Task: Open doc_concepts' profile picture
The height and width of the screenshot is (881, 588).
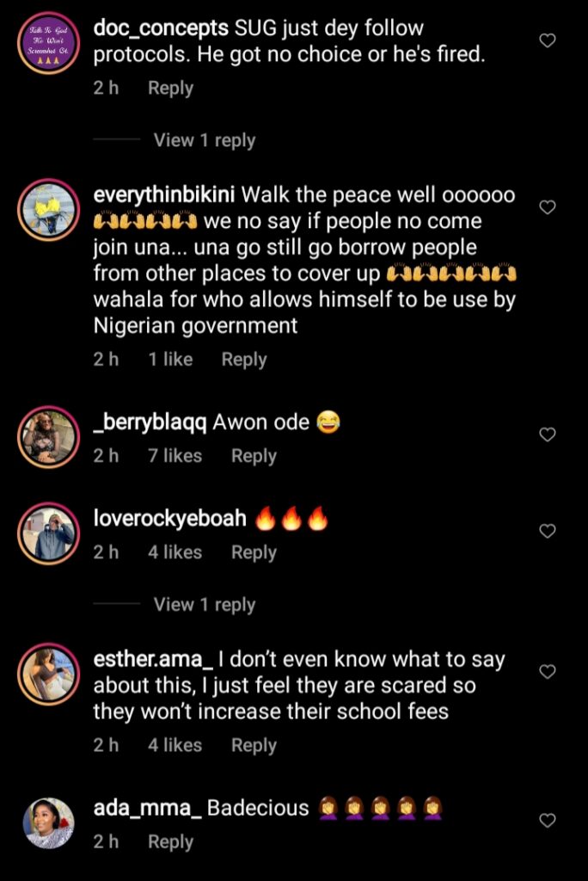Action: click(x=48, y=43)
